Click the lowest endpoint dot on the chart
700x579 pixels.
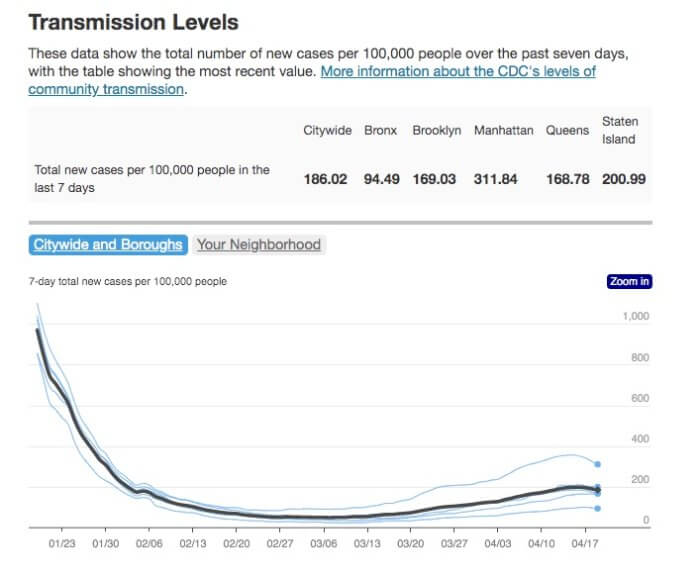[597, 508]
